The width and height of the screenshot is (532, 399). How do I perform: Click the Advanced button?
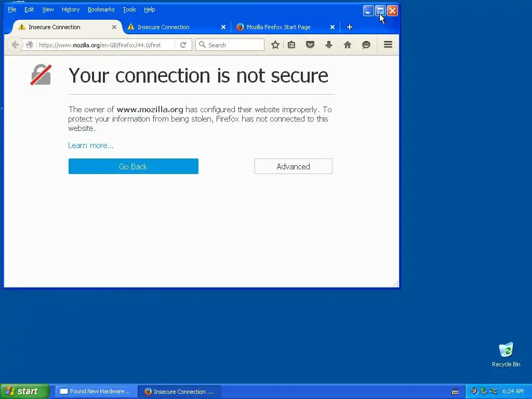pyautogui.click(x=294, y=166)
